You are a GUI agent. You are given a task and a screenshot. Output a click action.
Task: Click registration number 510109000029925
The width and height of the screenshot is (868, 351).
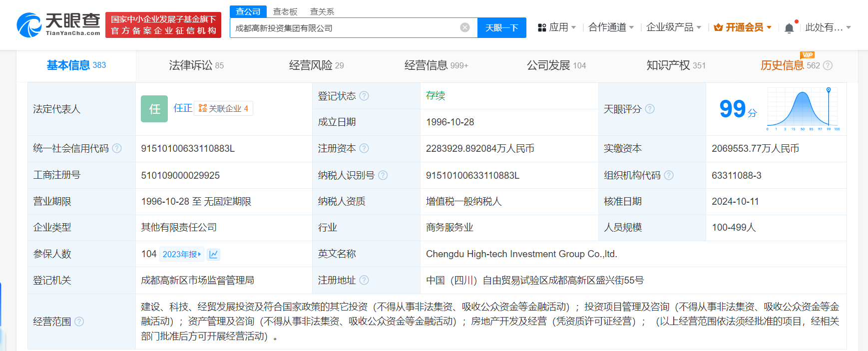click(180, 175)
